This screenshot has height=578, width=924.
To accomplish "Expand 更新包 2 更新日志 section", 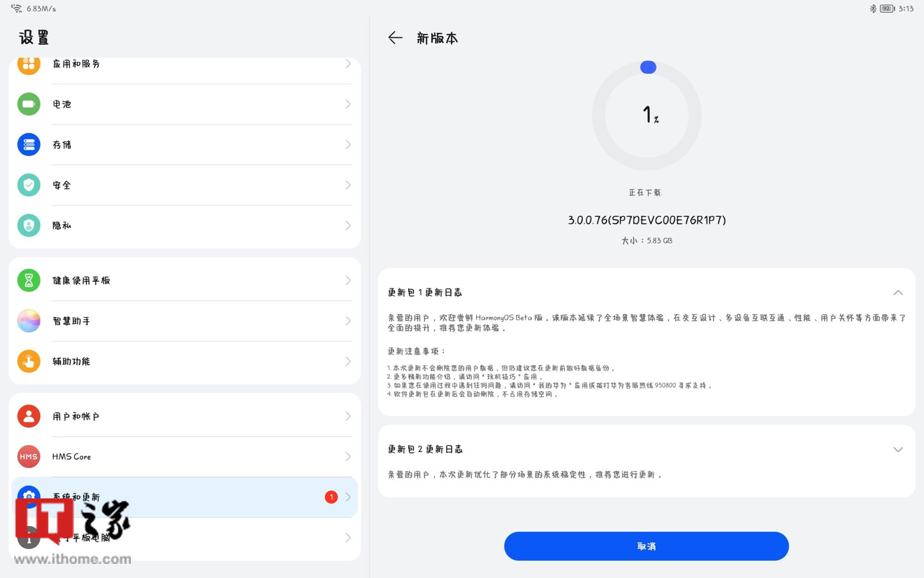I will click(x=898, y=449).
